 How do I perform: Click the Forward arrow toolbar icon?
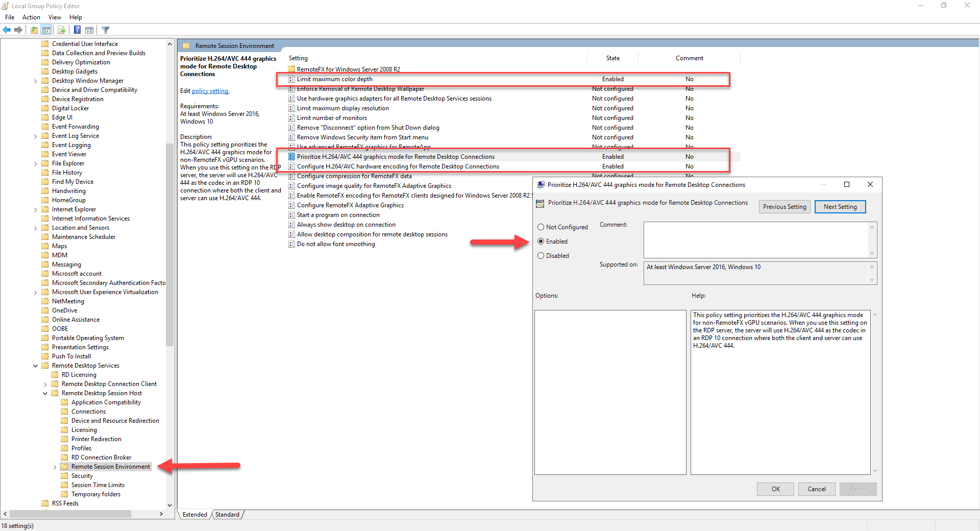(18, 30)
